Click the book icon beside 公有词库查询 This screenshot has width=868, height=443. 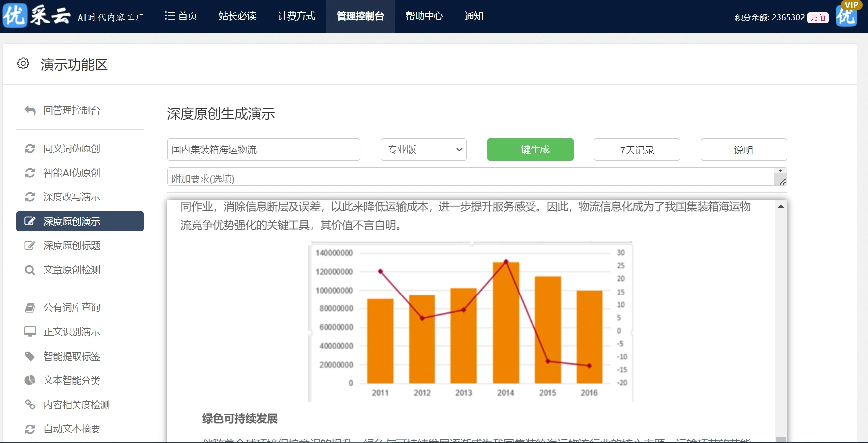click(x=30, y=308)
